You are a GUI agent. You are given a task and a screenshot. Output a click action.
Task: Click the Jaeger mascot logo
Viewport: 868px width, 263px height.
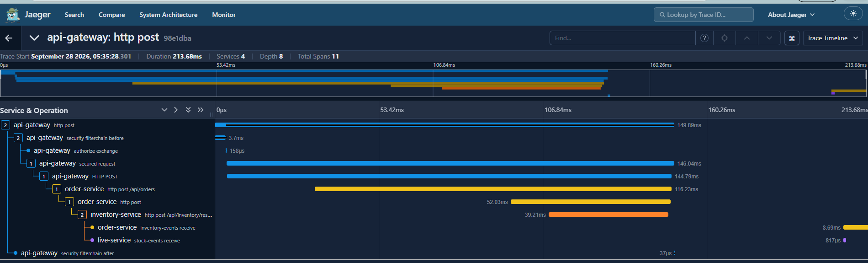tap(12, 15)
